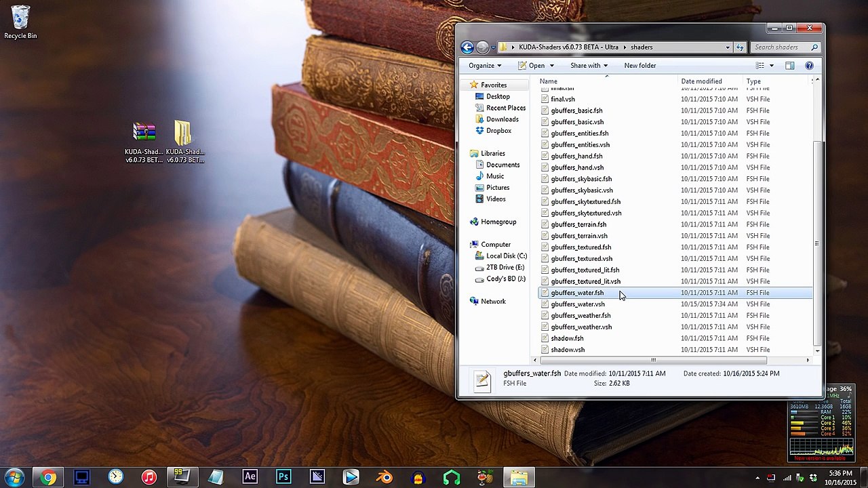Open iTunes from the taskbar

(149, 477)
